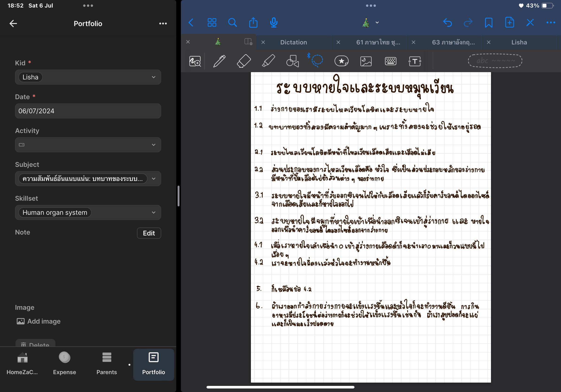Open the Elements sticker tool
Screen dimensions: 561x392
point(341,61)
